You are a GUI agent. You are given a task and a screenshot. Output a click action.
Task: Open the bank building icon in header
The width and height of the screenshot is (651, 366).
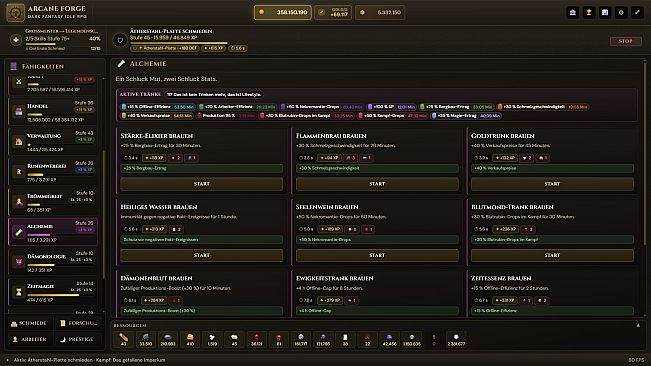click(573, 12)
